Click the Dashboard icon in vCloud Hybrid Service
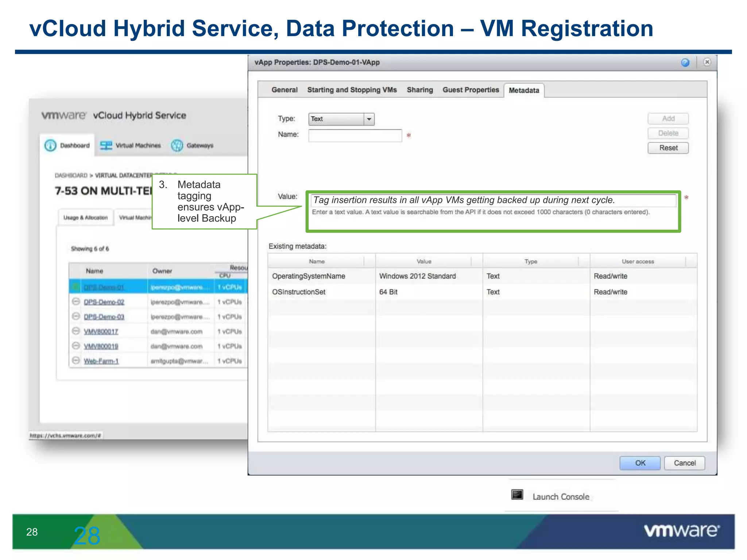The height and width of the screenshot is (560, 747). pyautogui.click(x=50, y=145)
